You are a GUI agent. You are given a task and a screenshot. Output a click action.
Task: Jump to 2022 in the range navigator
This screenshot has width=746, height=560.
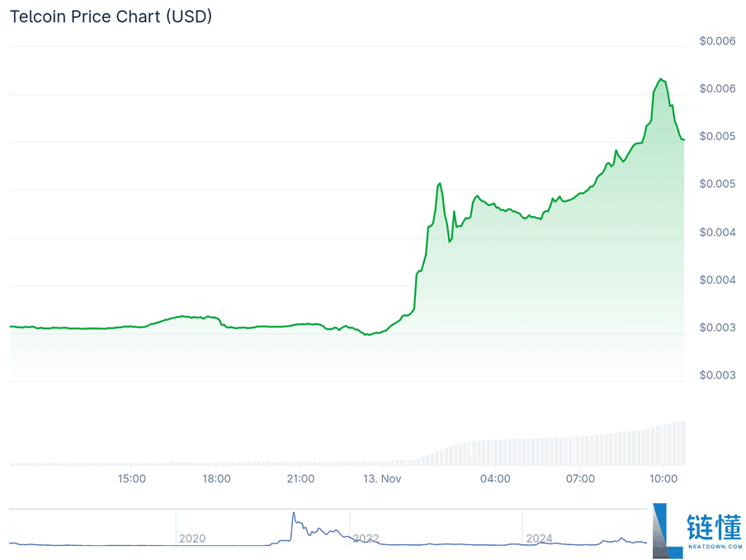(x=366, y=539)
